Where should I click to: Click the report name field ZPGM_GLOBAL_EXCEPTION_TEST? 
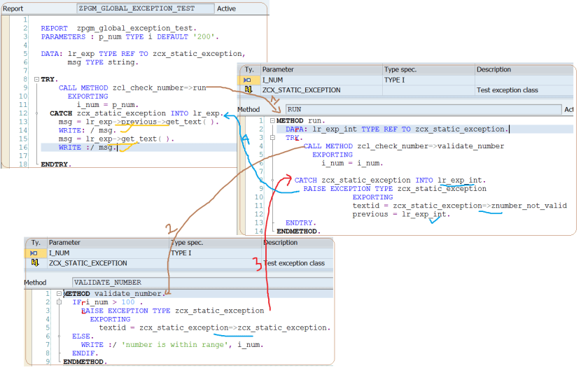click(145, 8)
